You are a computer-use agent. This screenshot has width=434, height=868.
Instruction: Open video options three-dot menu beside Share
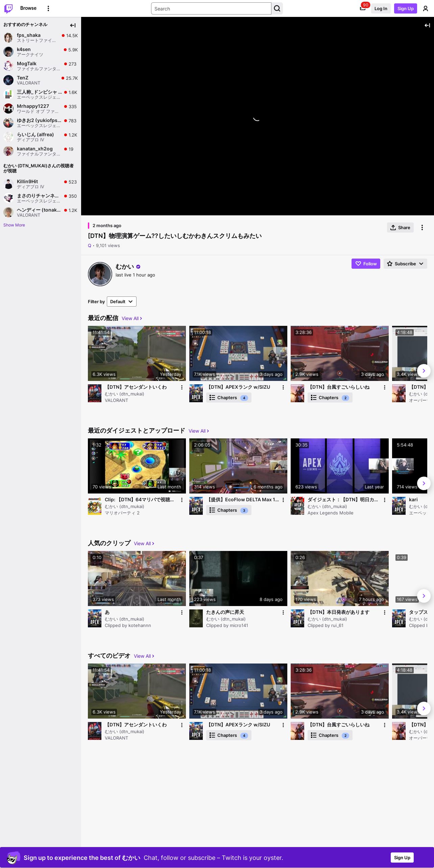(x=422, y=227)
